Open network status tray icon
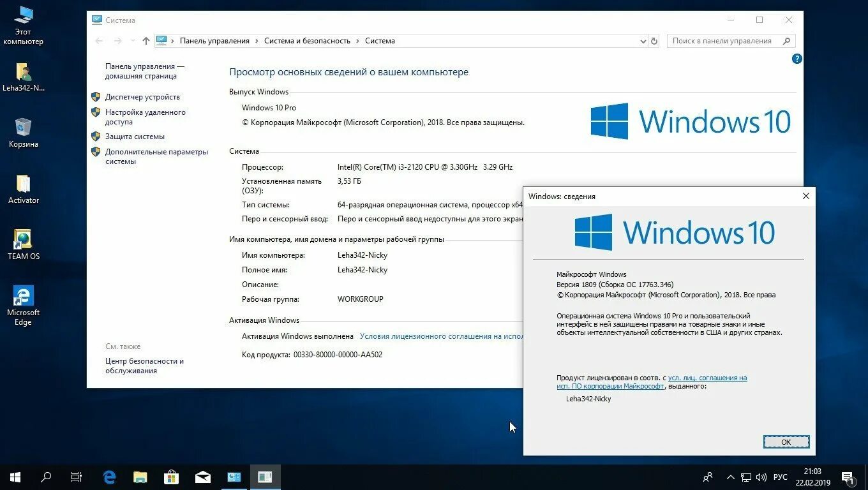Screen dimensions: 868x490 tap(746, 477)
